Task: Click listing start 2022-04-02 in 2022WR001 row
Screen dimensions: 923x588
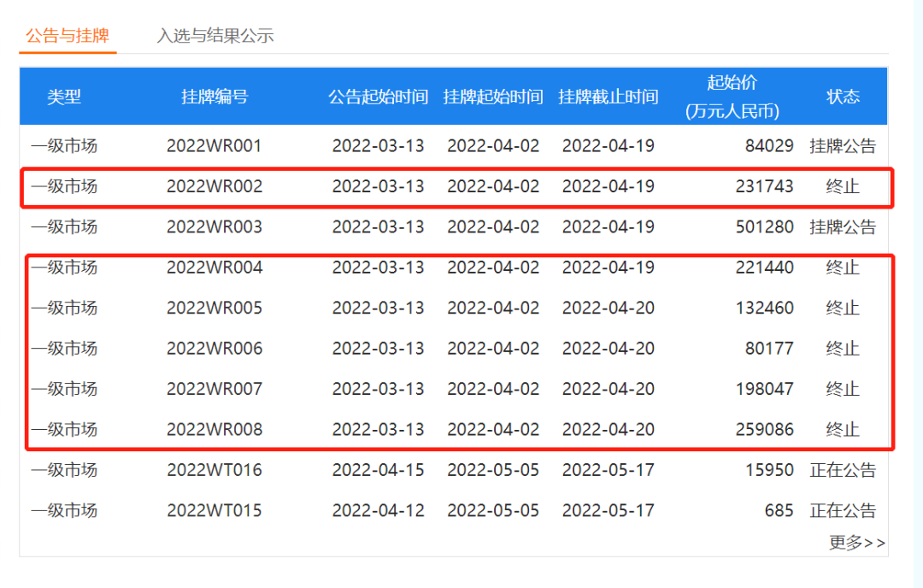Action: [493, 146]
